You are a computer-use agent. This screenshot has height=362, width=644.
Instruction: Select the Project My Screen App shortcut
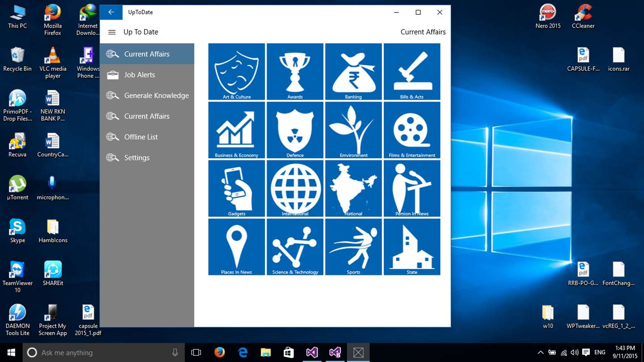53,320
